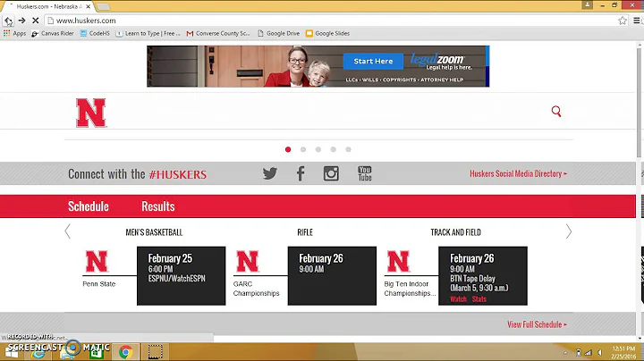Open Internet Explorer from taskbar

pyautogui.click(x=38, y=352)
